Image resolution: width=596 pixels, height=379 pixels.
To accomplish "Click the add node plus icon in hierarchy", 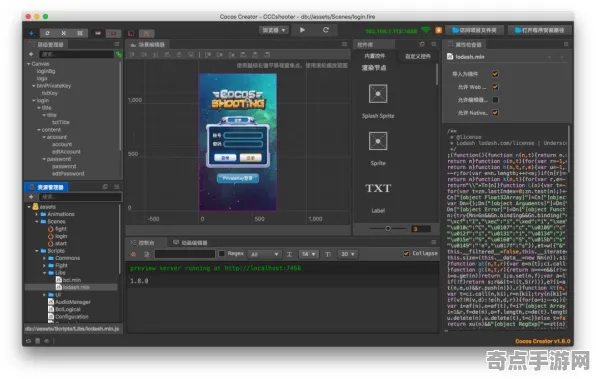I will 31,54.
